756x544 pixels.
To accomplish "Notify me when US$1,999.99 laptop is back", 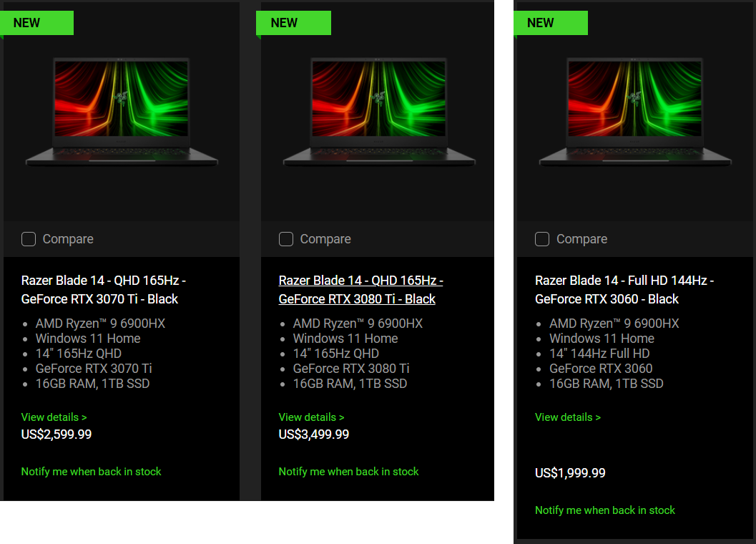I will (605, 510).
